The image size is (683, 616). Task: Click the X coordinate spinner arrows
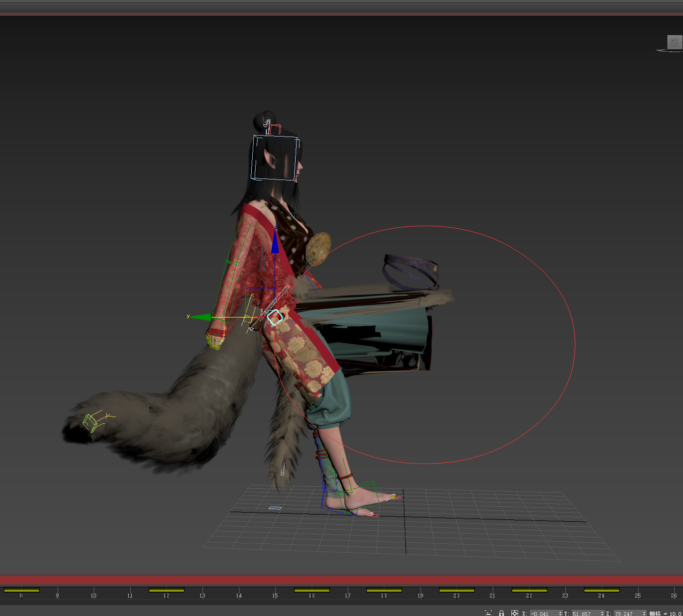[560, 614]
